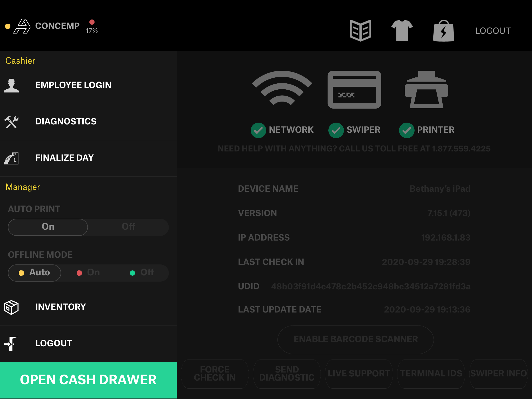Image resolution: width=532 pixels, height=399 pixels.
Task: Set Auto Print to On
Action: click(48, 227)
